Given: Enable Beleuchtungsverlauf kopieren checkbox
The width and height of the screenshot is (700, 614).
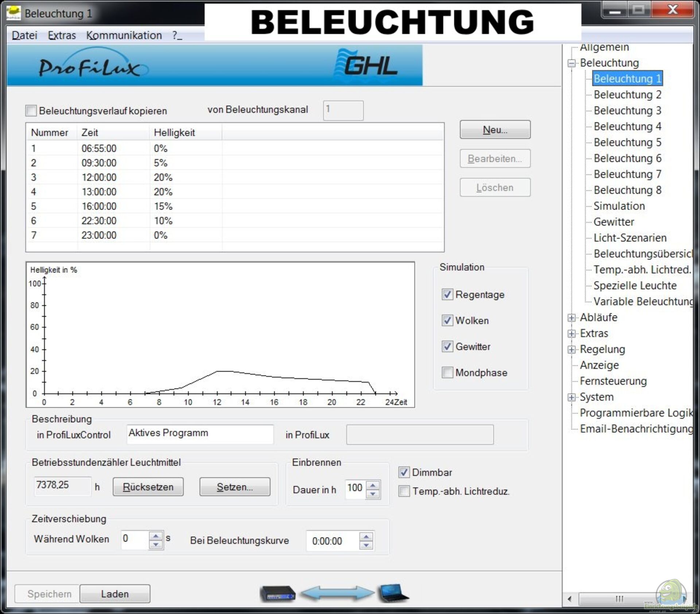Looking at the screenshot, I should click(31, 111).
